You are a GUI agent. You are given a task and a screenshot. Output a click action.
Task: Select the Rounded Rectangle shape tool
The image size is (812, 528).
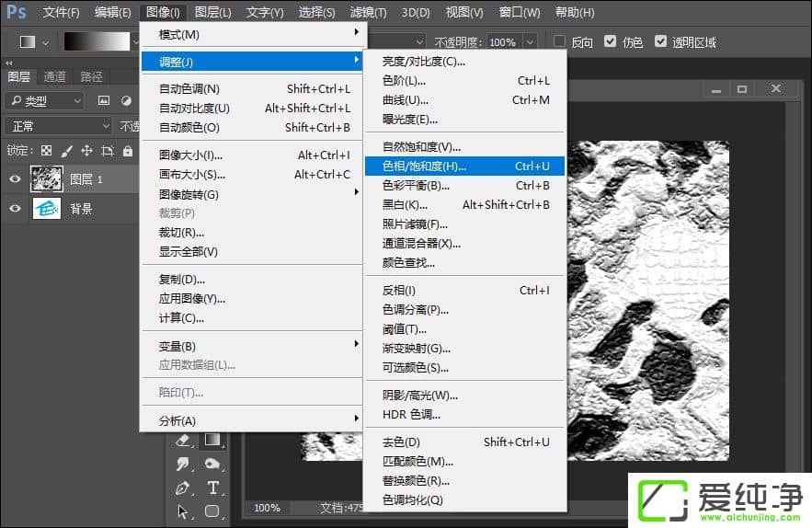pos(212,511)
